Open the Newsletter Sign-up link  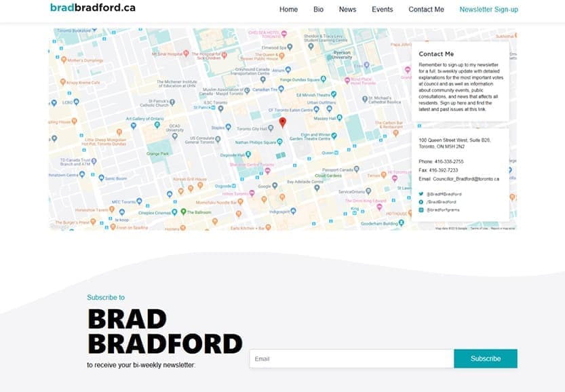coord(488,9)
